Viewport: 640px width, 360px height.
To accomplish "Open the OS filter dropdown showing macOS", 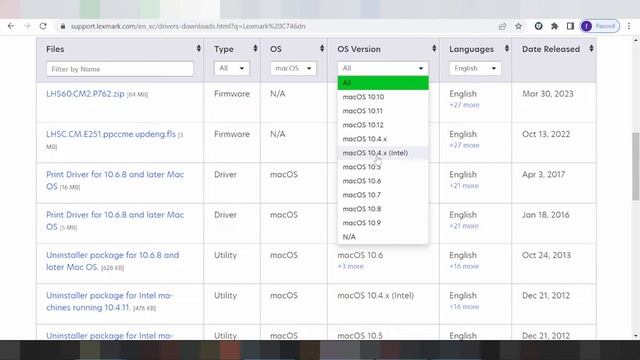I will pyautogui.click(x=293, y=68).
